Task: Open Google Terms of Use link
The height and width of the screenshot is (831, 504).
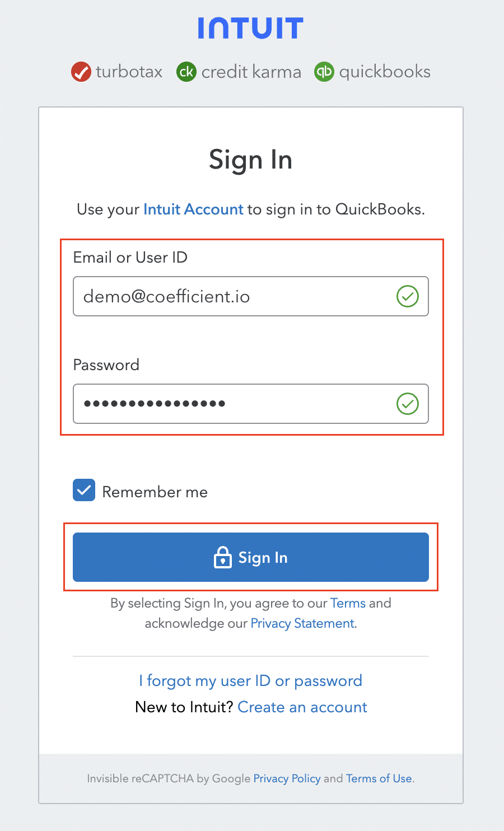Action: (379, 778)
